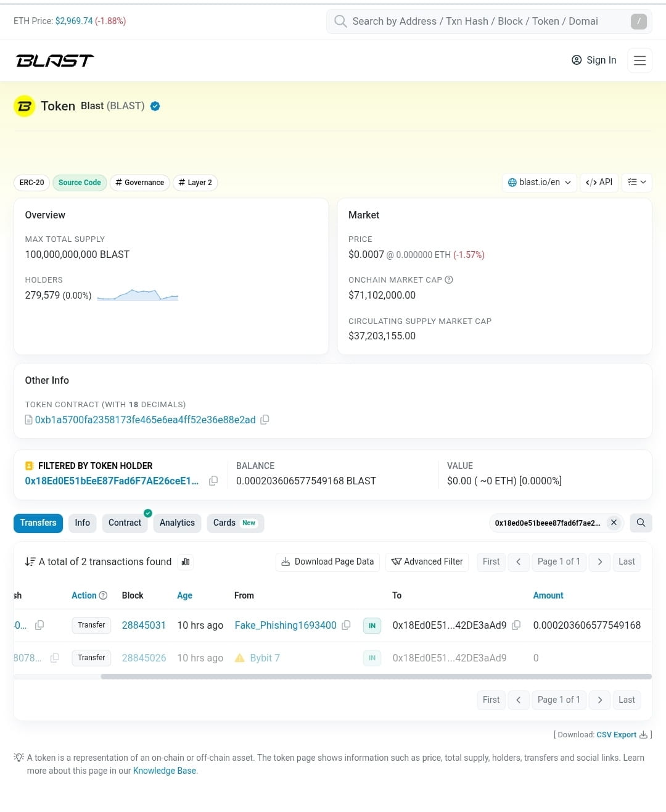Click the search by address input field
This screenshot has height=812, width=666.
[488, 22]
